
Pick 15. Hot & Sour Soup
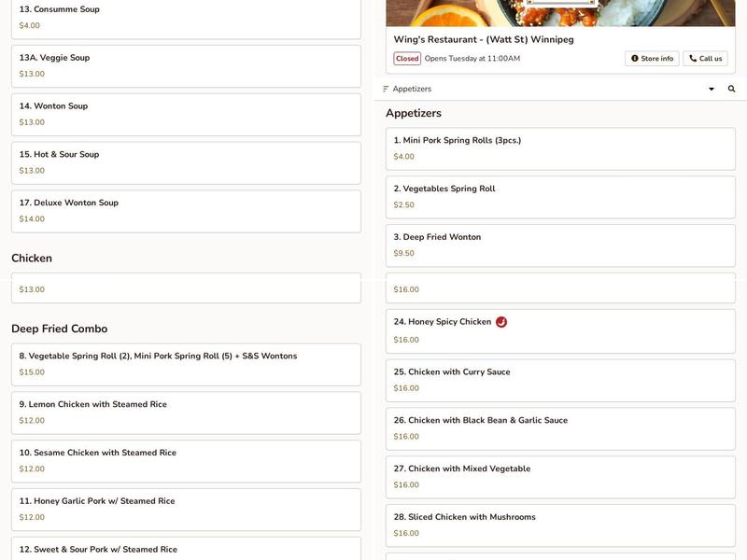click(x=186, y=162)
